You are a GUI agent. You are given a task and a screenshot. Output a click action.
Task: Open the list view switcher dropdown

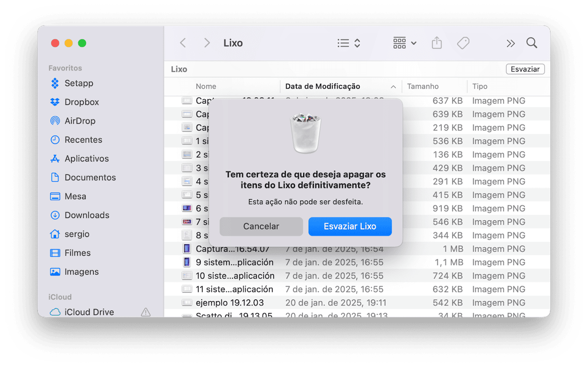point(349,43)
